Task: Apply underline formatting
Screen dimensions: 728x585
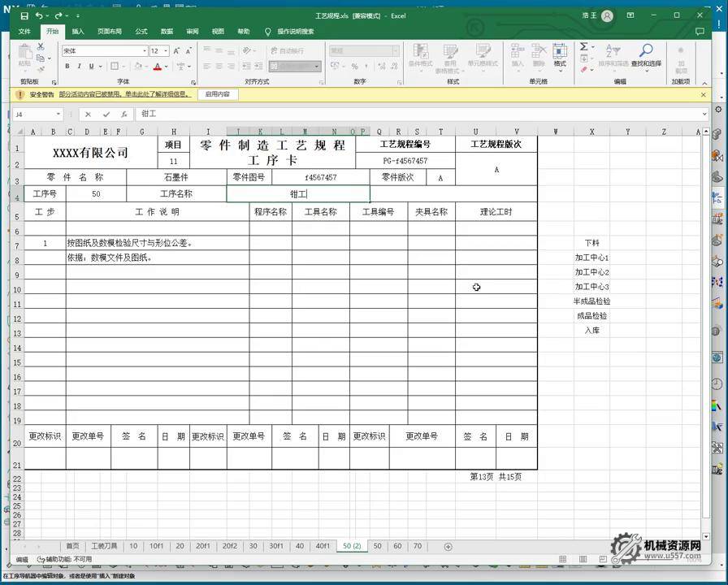Action: 89,66
